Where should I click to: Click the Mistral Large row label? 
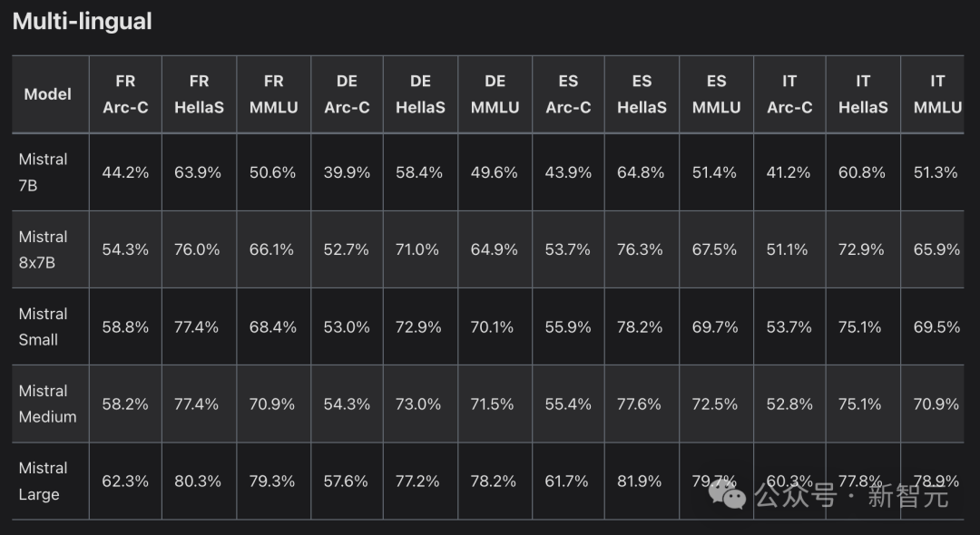[44, 481]
